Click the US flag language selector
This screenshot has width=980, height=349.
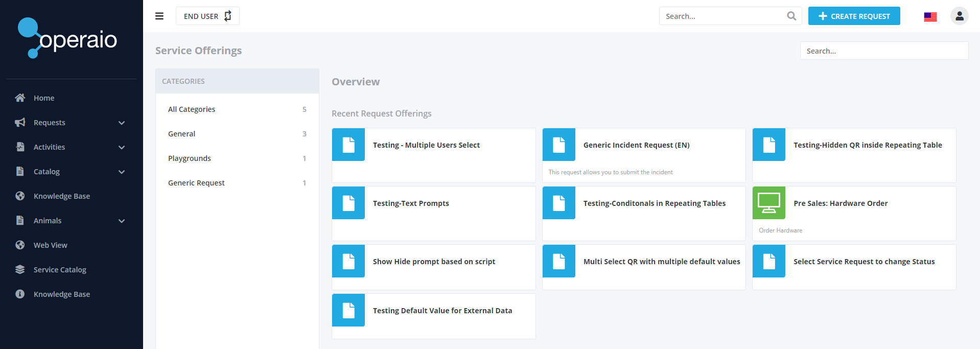tap(930, 16)
